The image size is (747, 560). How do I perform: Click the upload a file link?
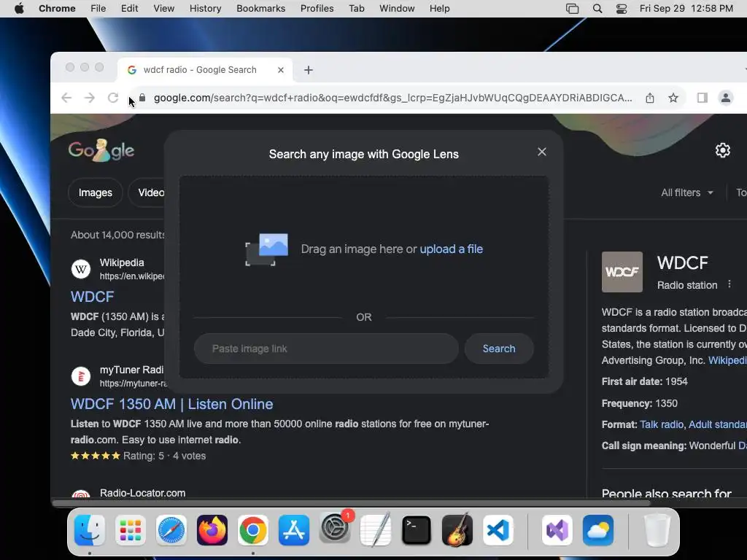tap(451, 249)
